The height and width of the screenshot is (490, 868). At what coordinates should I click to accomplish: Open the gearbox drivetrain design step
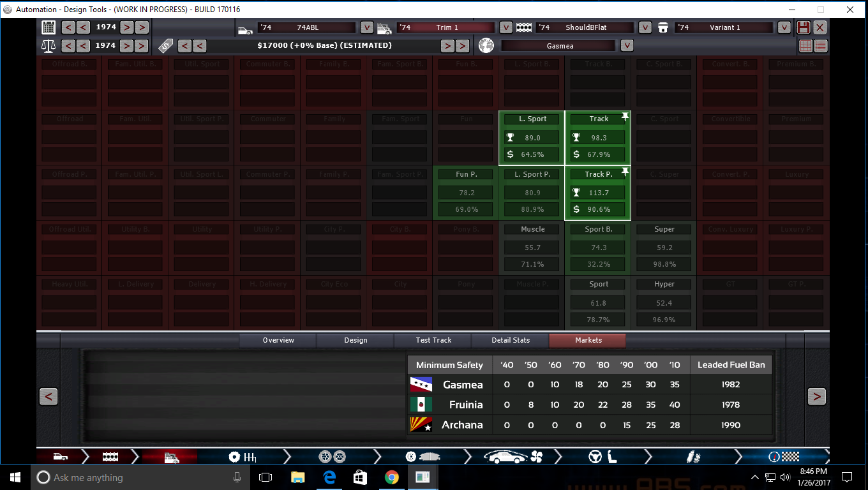point(241,457)
